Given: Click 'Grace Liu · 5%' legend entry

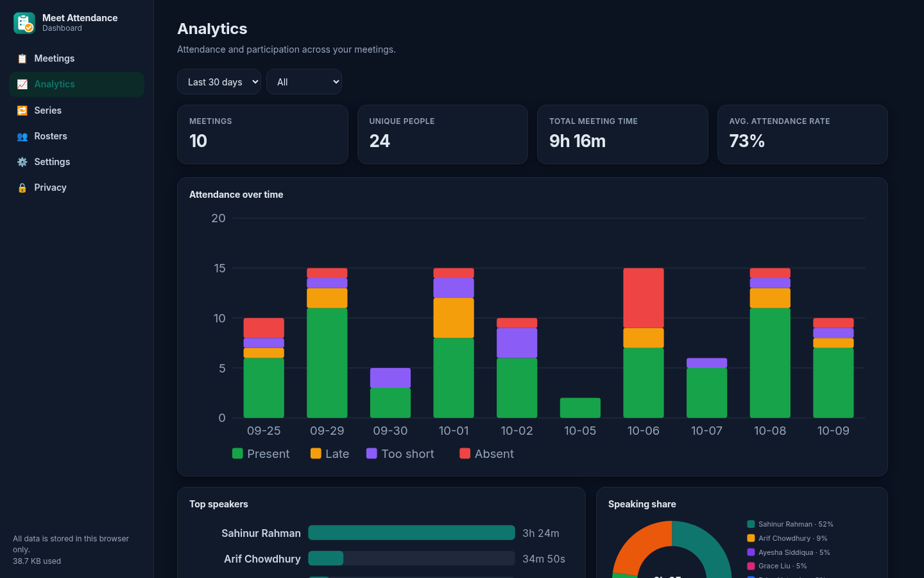Looking at the screenshot, I should pos(777,566).
